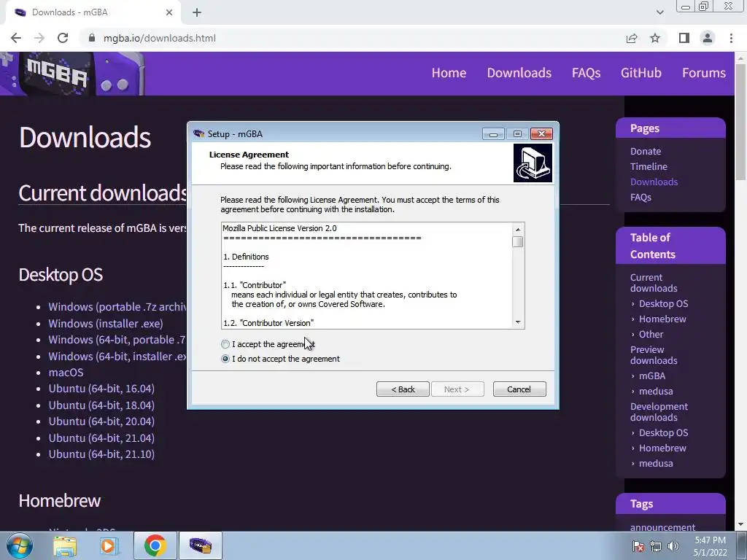Open GitHub in the site navigation
The width and height of the screenshot is (747, 560).
640,73
